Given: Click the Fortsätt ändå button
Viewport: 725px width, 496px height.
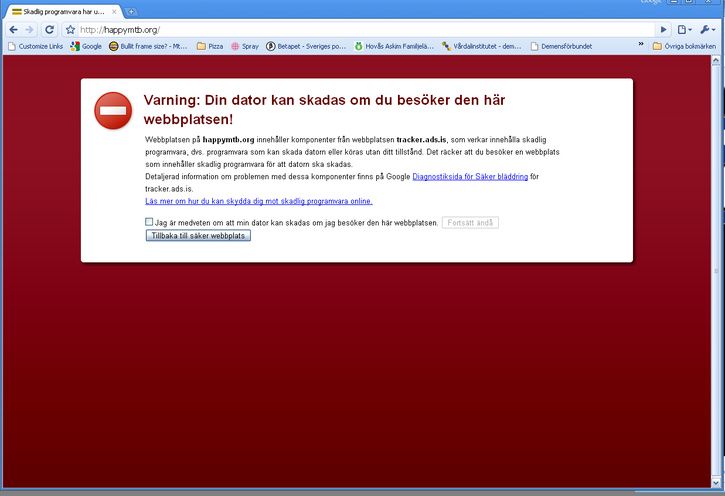Looking at the screenshot, I should [470, 223].
